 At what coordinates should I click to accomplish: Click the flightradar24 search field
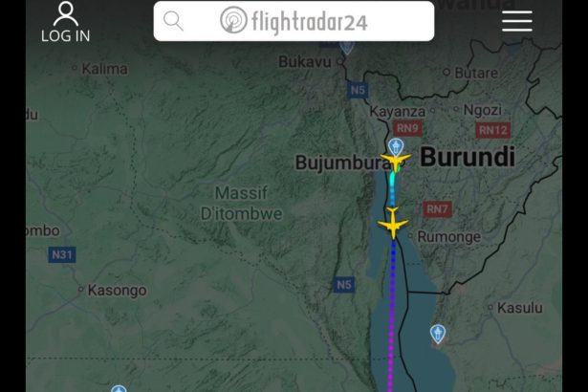tap(294, 21)
